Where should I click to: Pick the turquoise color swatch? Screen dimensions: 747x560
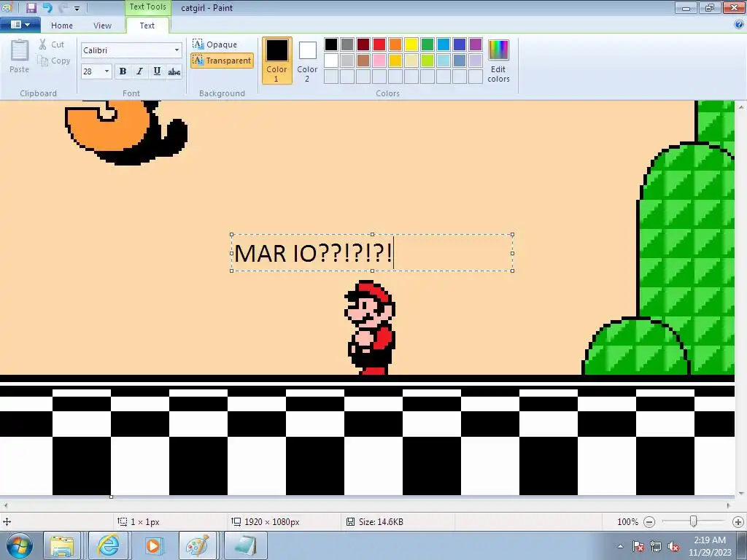[444, 44]
